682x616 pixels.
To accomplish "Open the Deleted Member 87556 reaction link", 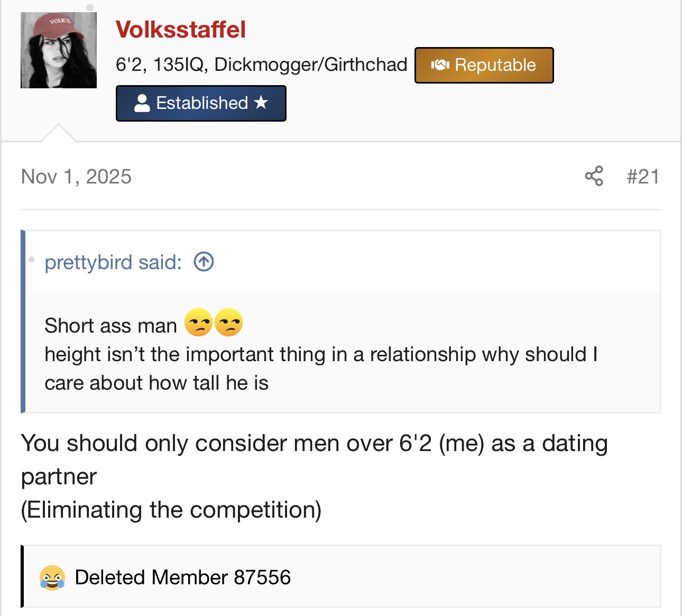I will click(183, 577).
